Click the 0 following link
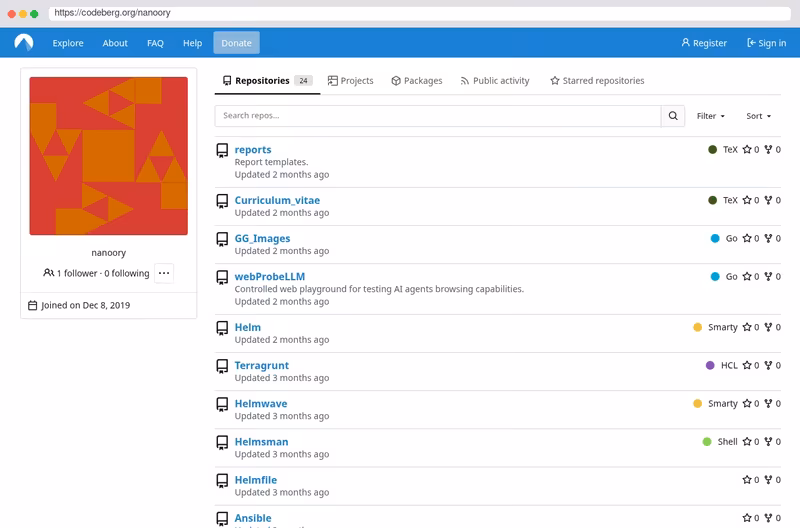Screen dimensions: 800x528 tap(127, 273)
